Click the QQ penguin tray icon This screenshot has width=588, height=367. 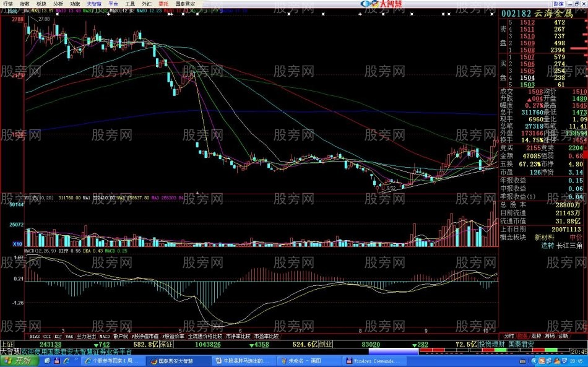pos(557,361)
